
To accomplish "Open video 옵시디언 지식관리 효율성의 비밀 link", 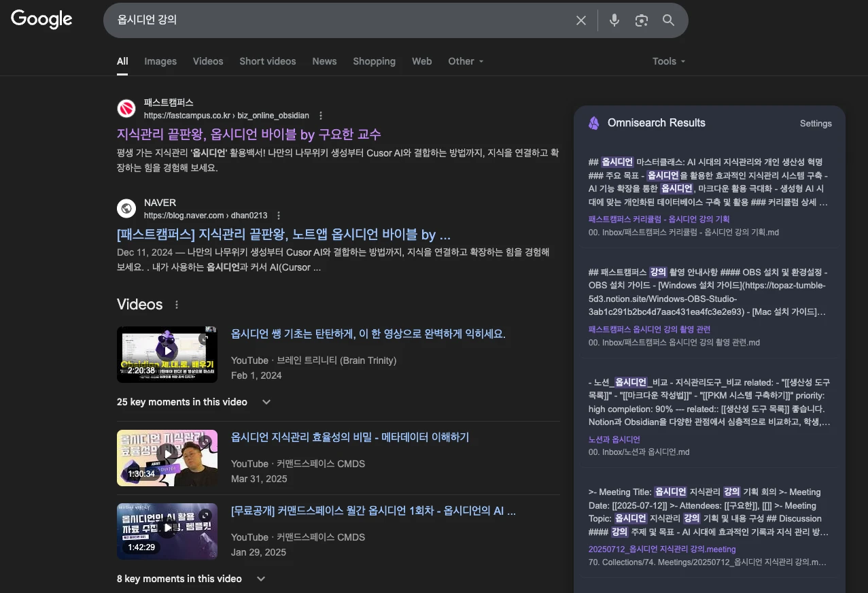I will [x=350, y=437].
